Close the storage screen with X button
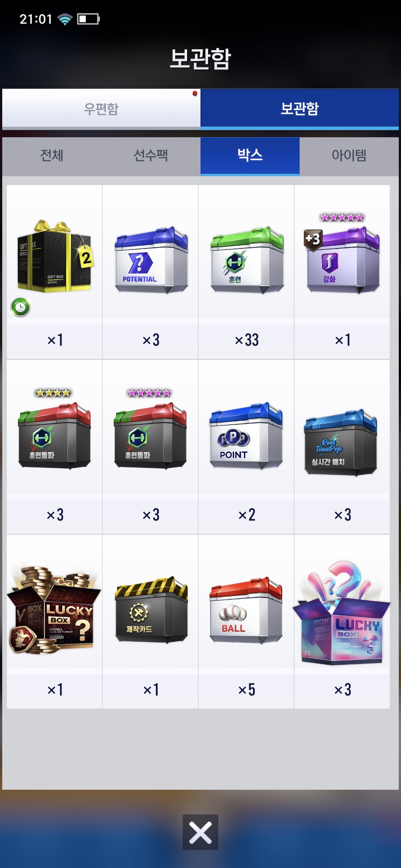 (200, 832)
